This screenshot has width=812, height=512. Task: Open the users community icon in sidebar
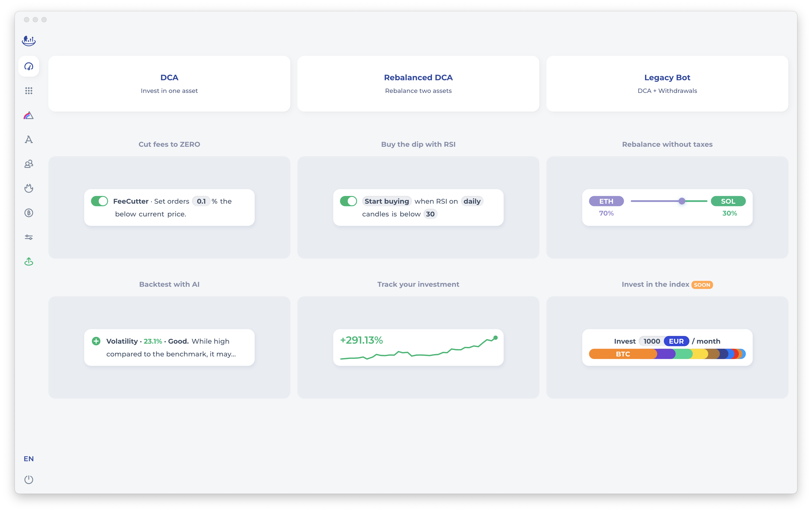coord(29,164)
